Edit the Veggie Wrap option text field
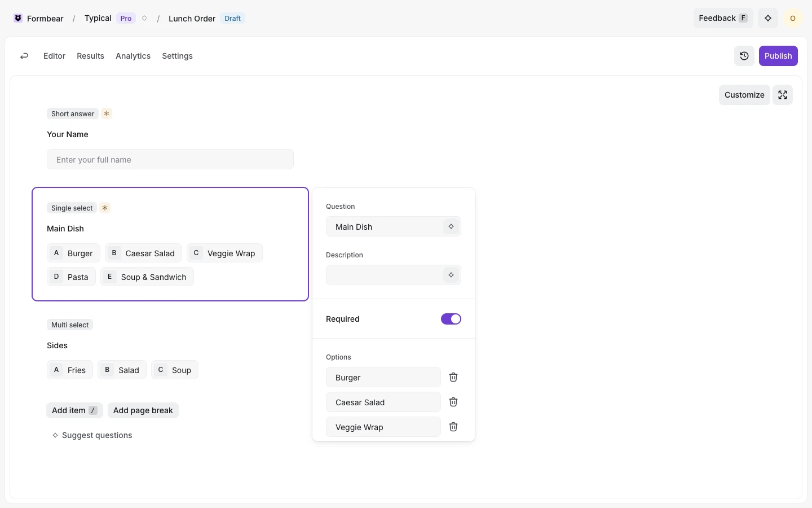Image resolution: width=812 pixels, height=508 pixels. (x=383, y=427)
